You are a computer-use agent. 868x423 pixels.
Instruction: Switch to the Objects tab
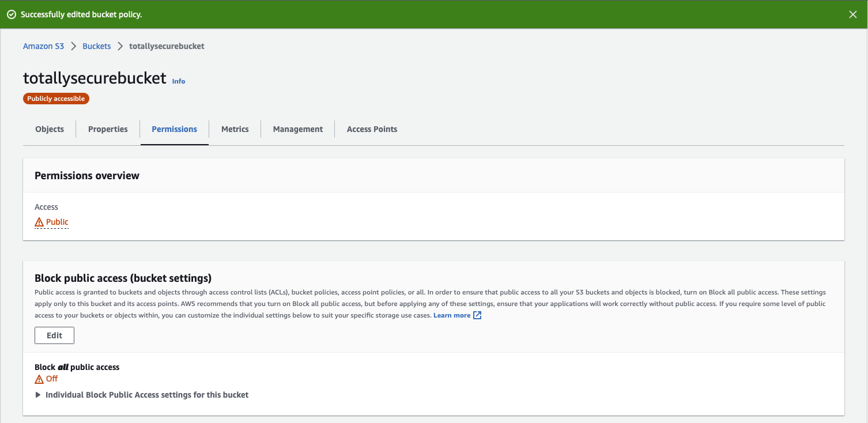[50, 129]
